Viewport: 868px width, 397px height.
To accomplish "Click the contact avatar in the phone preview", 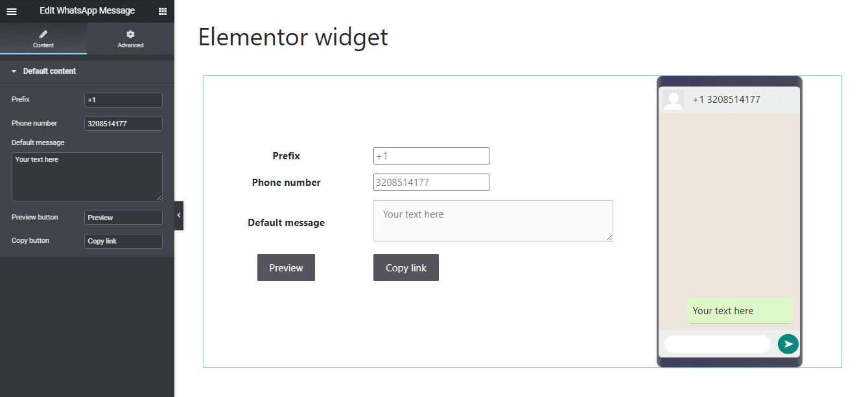I will pos(672,99).
